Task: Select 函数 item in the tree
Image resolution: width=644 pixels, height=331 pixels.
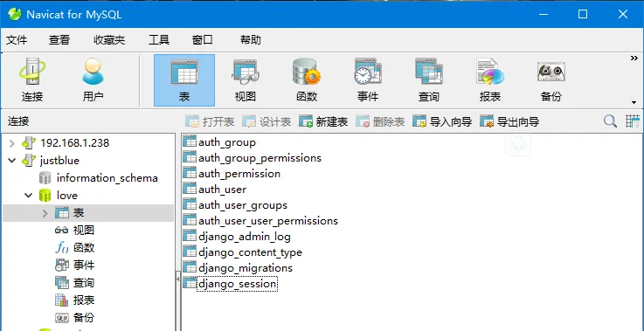Action: tap(84, 248)
